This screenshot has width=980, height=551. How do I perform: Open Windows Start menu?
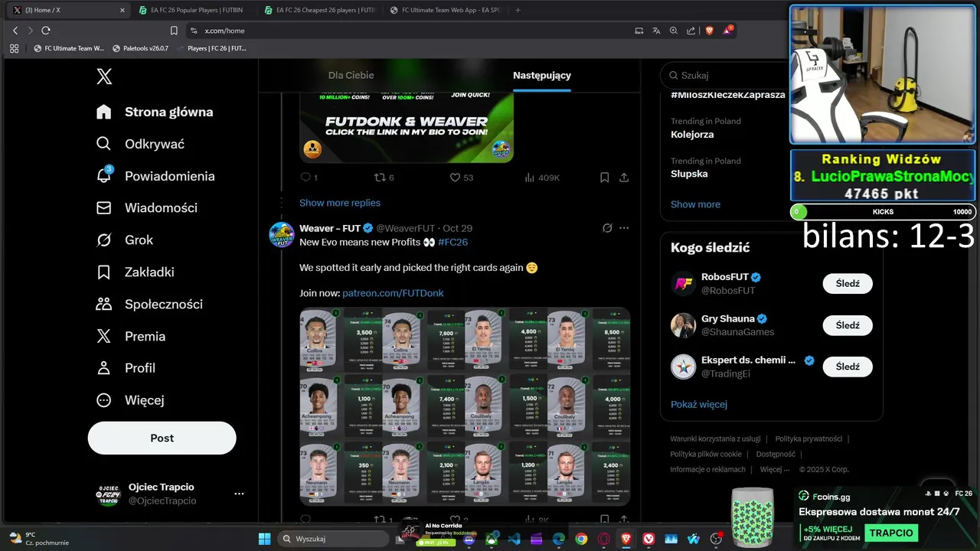point(264,539)
